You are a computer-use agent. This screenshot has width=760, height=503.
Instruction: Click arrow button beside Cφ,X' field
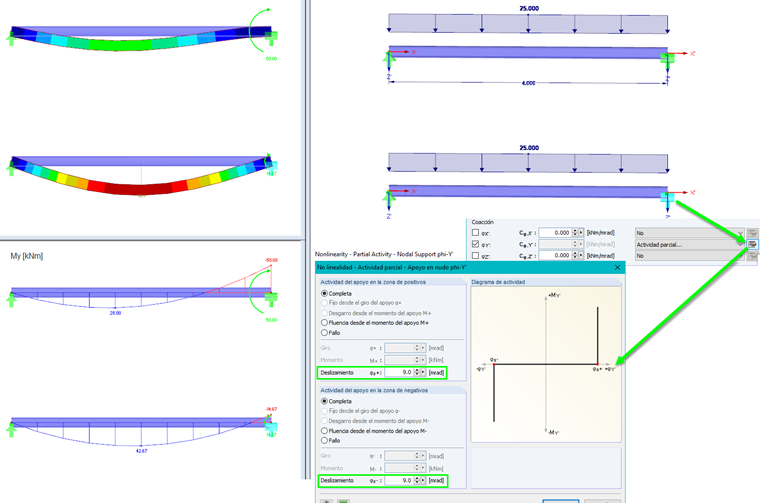click(x=581, y=233)
